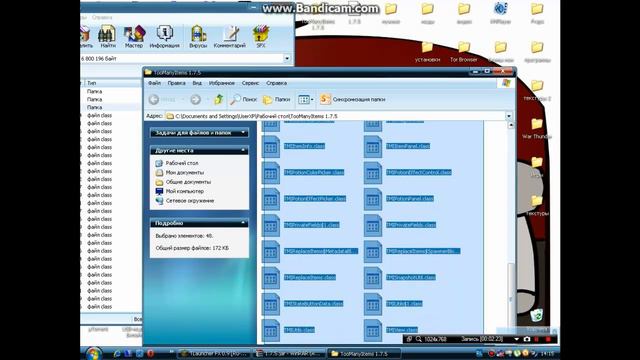Click the Тип column header in WinRAR

pos(91,83)
